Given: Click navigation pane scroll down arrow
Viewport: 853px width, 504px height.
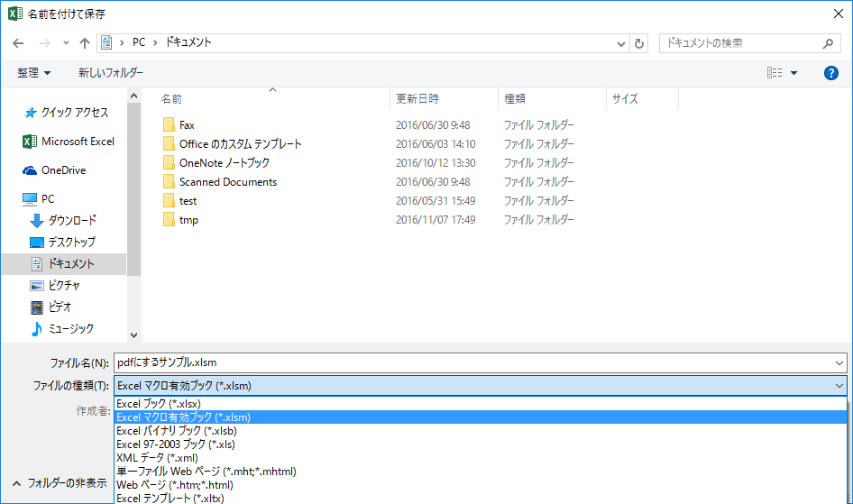Looking at the screenshot, I should pyautogui.click(x=133, y=335).
